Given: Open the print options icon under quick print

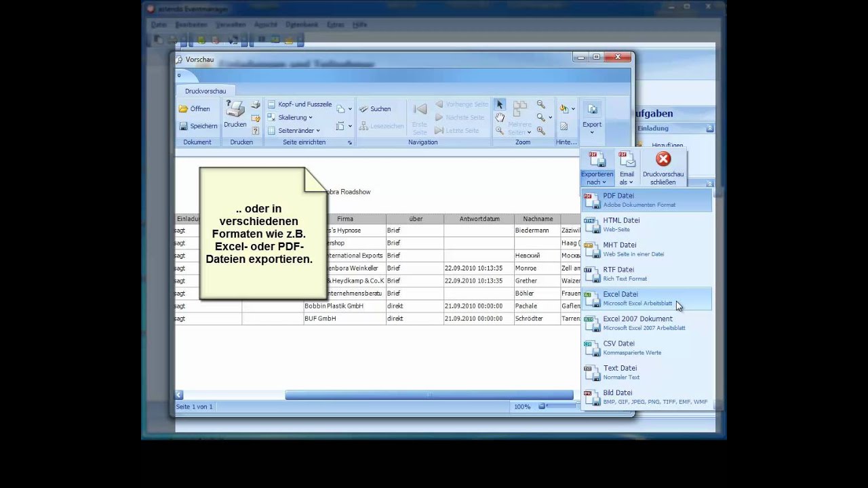Looking at the screenshot, I should 256,118.
